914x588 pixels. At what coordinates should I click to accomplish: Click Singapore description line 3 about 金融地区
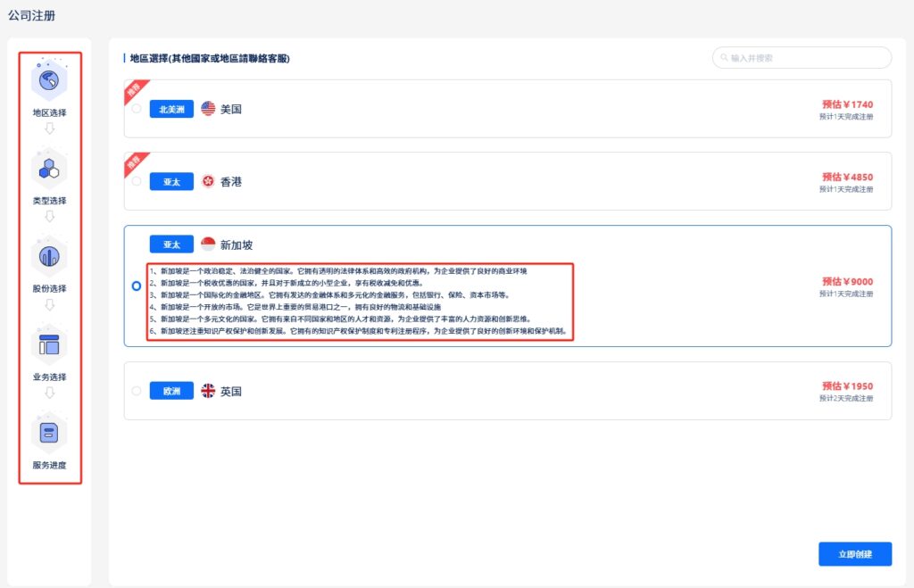(330, 294)
